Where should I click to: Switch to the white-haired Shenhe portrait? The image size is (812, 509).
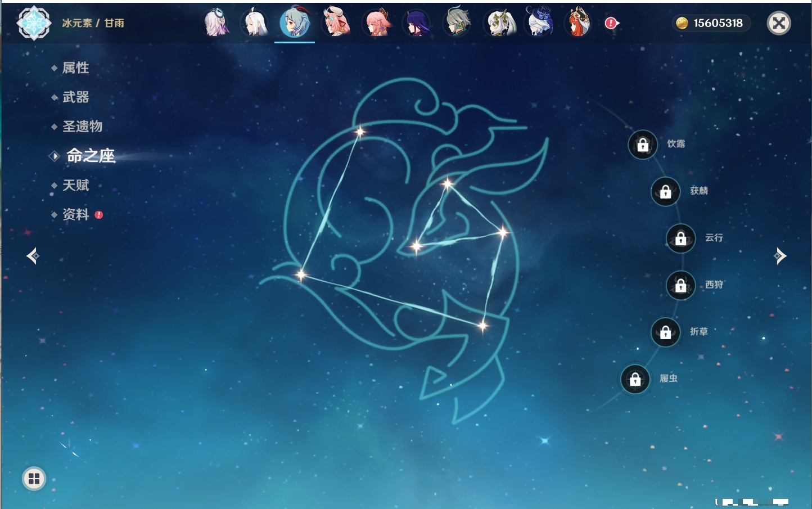255,23
